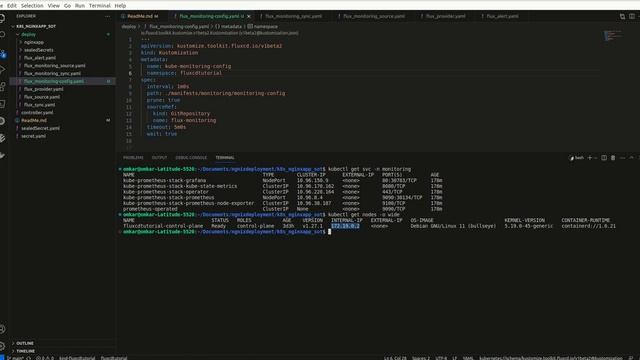The height and width of the screenshot is (360, 640).
Task: Click the split editor icon
Action: [x=631, y=16]
